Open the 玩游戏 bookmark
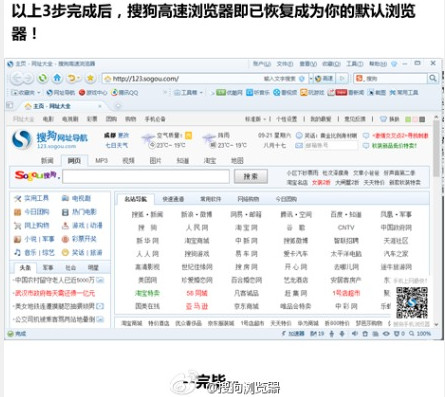Viewport: 445px width, 397px height. pos(312,93)
